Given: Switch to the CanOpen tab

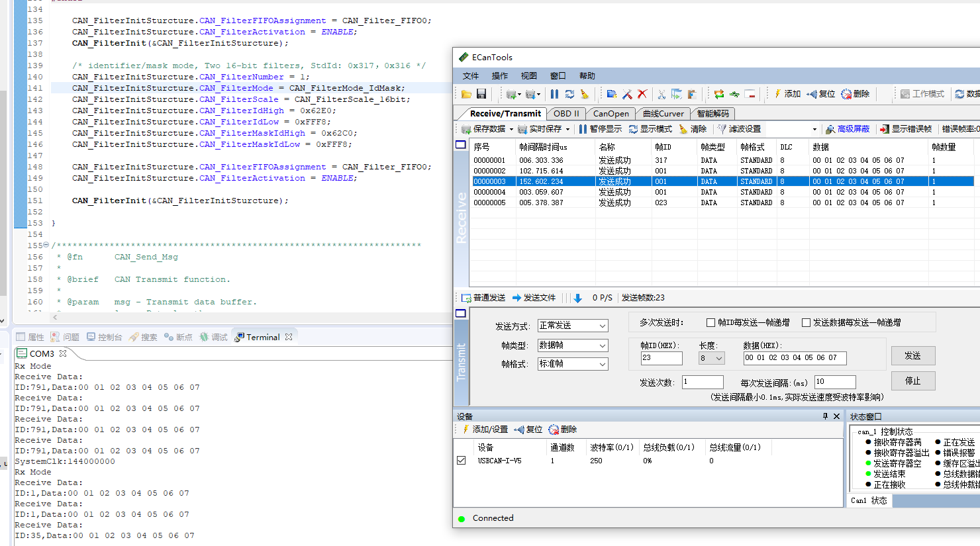Looking at the screenshot, I should [611, 114].
